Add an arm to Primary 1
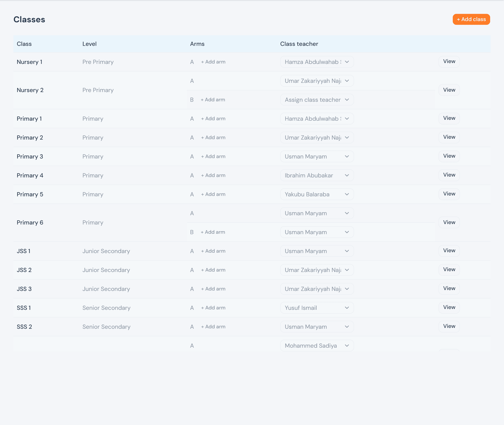This screenshot has width=504, height=425. coord(213,119)
